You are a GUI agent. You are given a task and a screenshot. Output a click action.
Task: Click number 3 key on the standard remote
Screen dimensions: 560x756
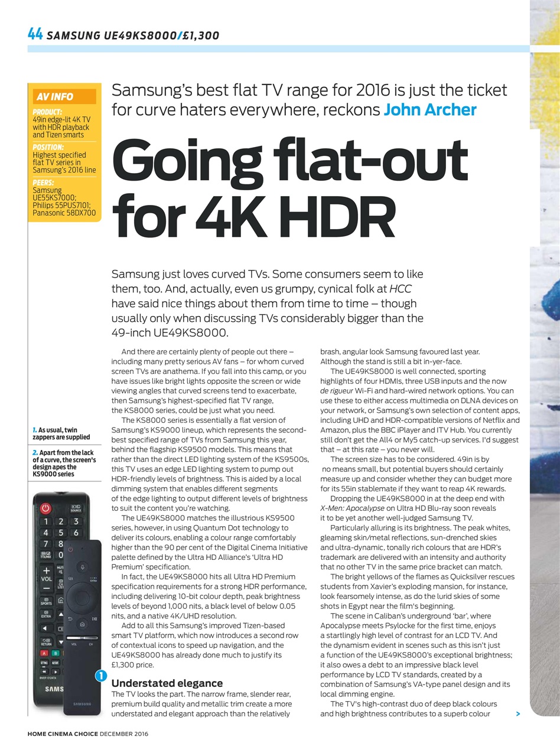coord(76,522)
